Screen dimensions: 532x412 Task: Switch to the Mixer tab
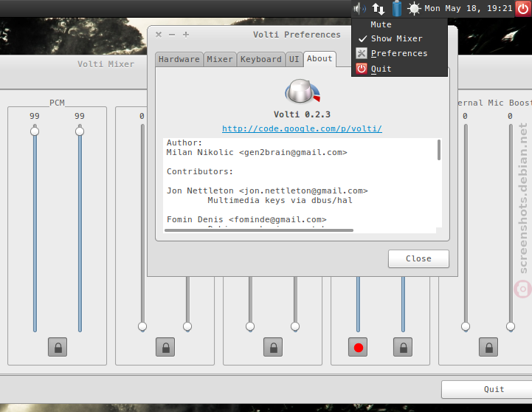tap(220, 59)
